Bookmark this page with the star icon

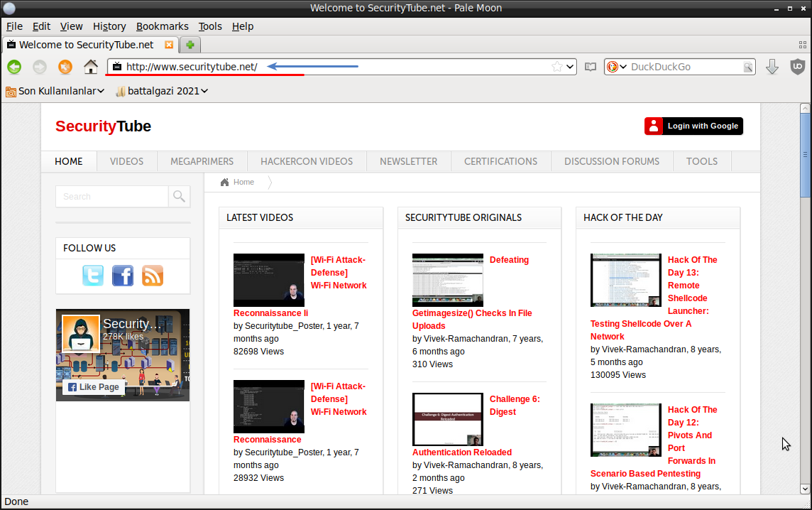(557, 66)
